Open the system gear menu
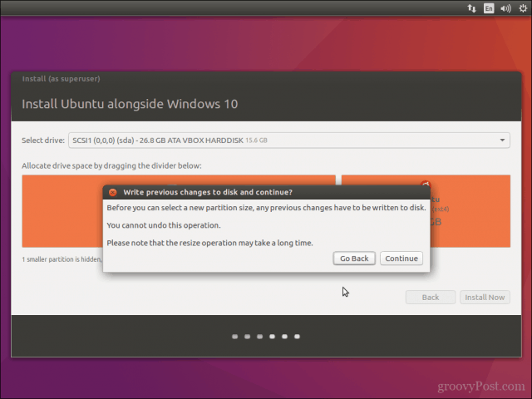Viewport: 532px width, 399px height. [523, 8]
